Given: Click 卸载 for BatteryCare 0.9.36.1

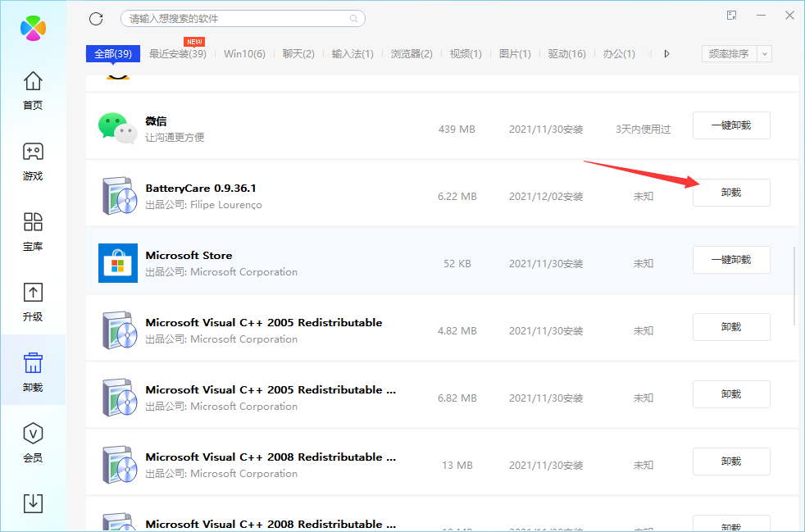Looking at the screenshot, I should 731,193.
